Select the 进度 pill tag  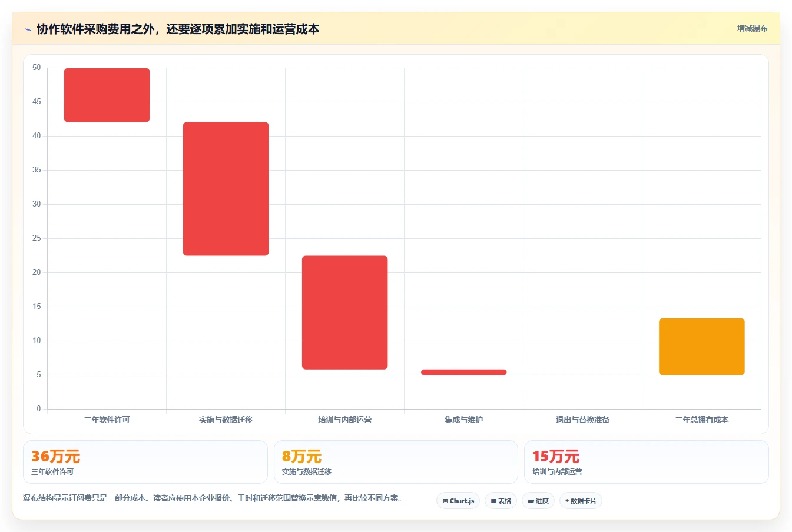coord(538,501)
